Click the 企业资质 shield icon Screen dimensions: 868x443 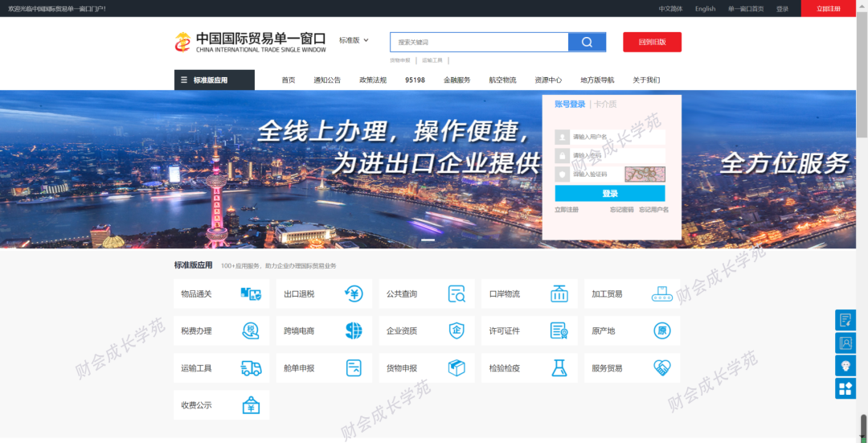click(457, 331)
